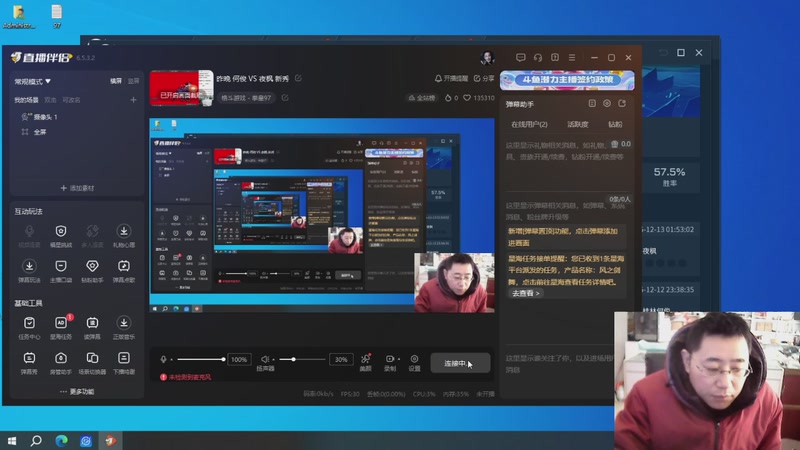Open the 任务中心 task center tool

pyautogui.click(x=29, y=328)
